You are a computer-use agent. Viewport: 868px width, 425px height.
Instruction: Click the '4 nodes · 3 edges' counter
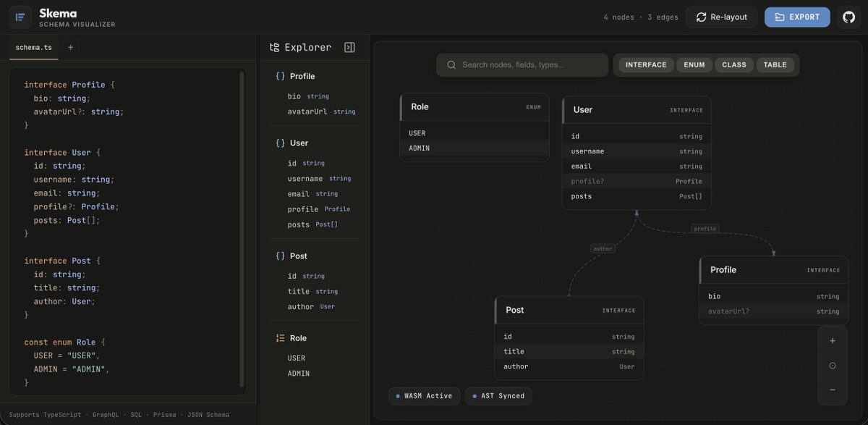pos(641,17)
